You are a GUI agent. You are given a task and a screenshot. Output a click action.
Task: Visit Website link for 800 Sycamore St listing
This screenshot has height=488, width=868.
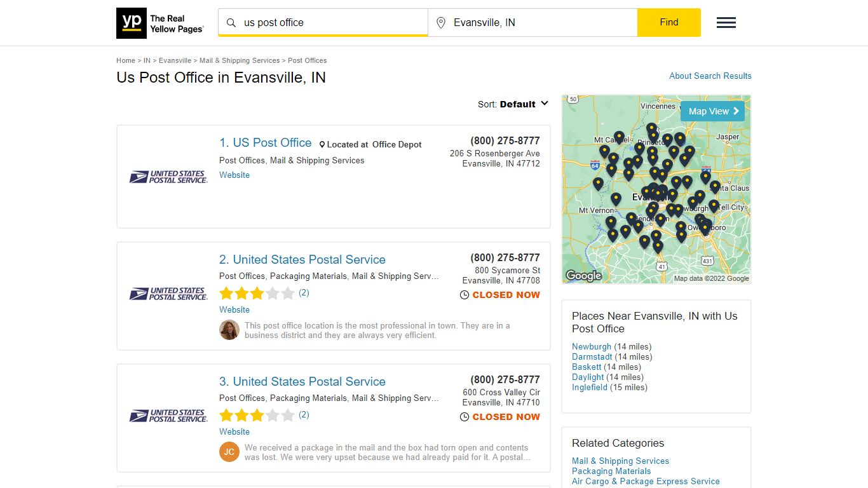point(234,309)
